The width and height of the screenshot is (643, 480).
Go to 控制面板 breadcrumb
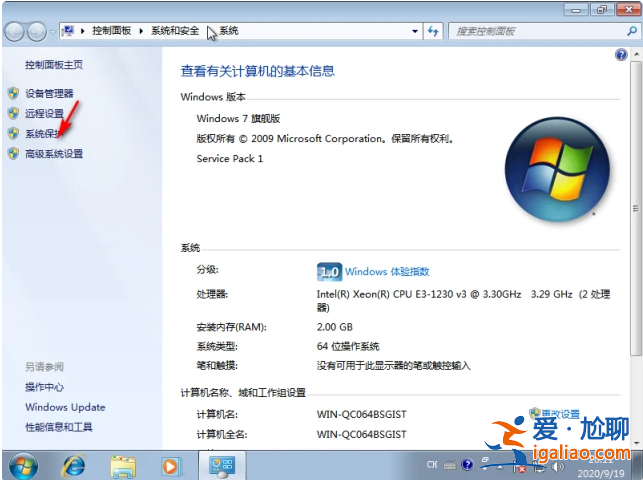tap(111, 31)
